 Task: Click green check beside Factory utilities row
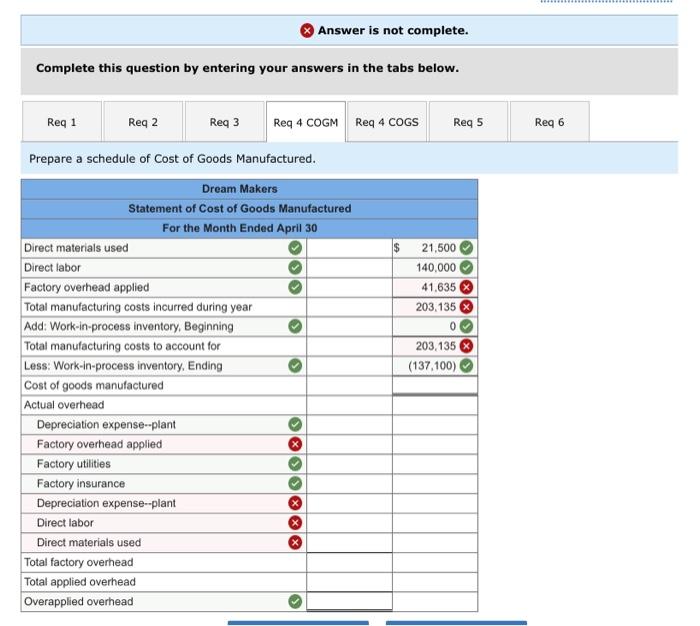295,463
